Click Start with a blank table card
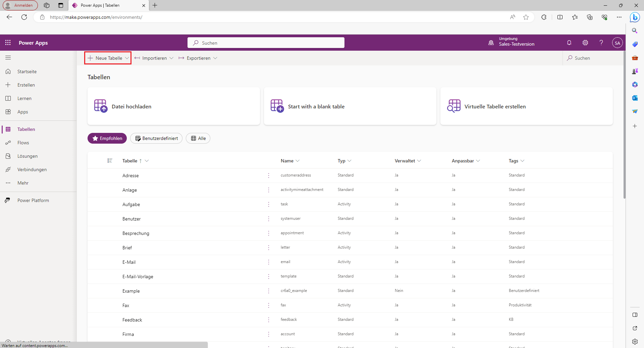The image size is (644, 348). (x=350, y=106)
